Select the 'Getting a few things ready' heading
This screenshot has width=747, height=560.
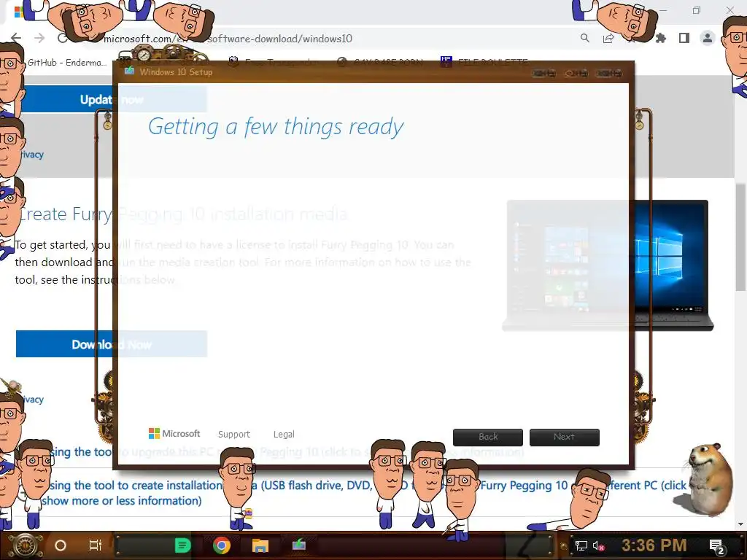(x=276, y=127)
